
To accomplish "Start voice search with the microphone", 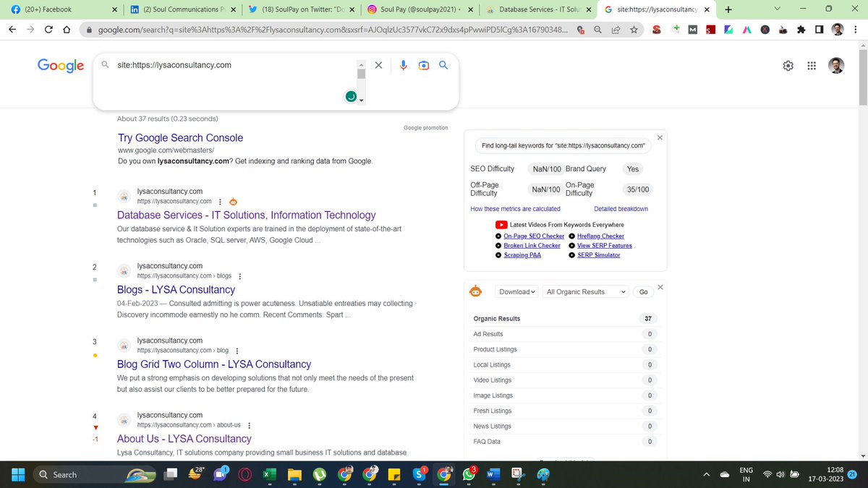I will click(403, 65).
